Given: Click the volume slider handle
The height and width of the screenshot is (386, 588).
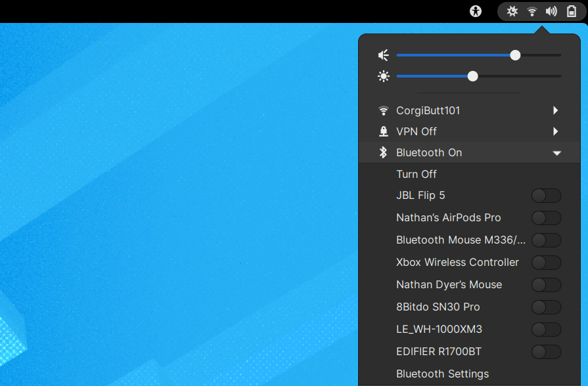Looking at the screenshot, I should 515,55.
